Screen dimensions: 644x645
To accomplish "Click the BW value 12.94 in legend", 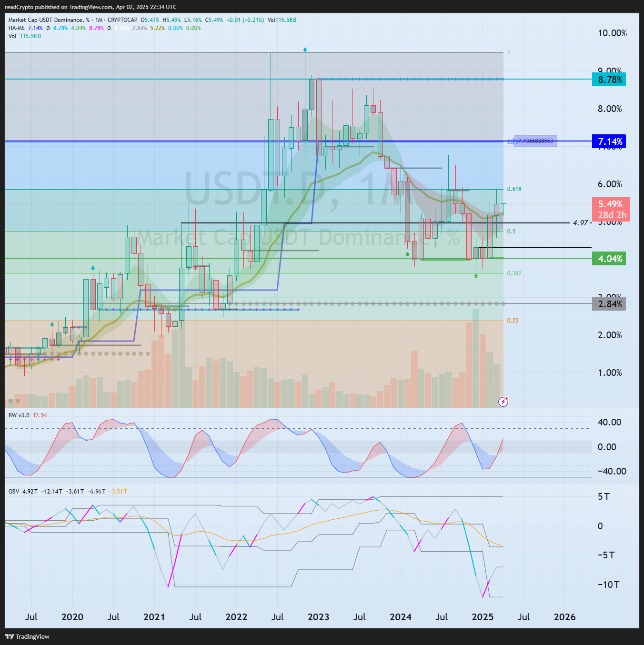I will 40,415.
